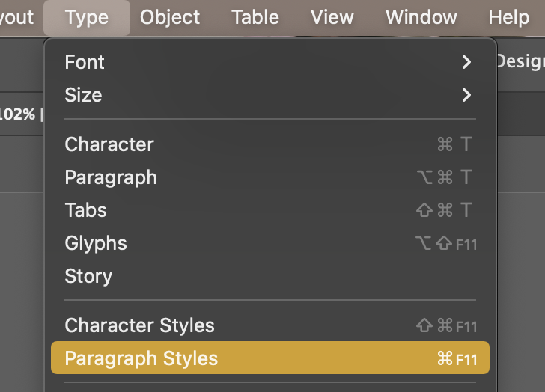545x392 pixels.
Task: Expand the Font submenu chevron arrow
Action: coord(466,62)
